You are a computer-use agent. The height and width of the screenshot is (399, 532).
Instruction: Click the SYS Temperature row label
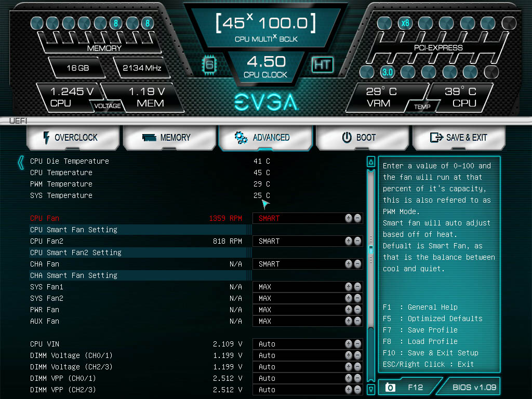61,195
